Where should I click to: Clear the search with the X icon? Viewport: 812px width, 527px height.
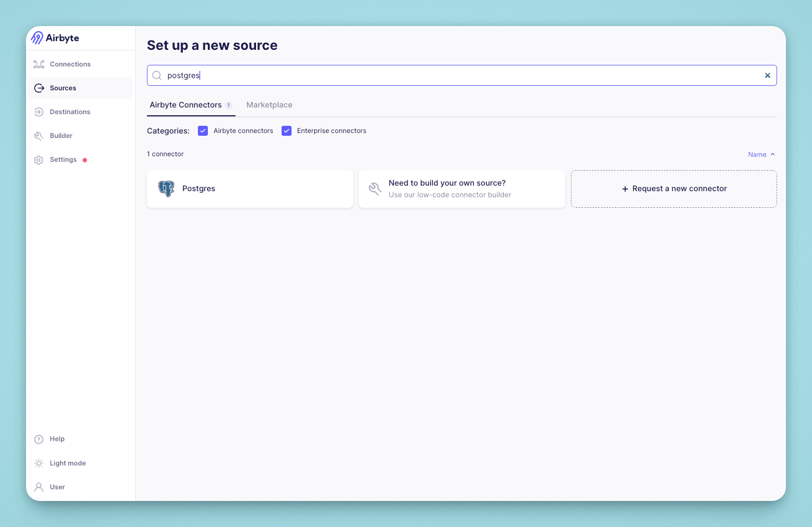[x=768, y=75]
